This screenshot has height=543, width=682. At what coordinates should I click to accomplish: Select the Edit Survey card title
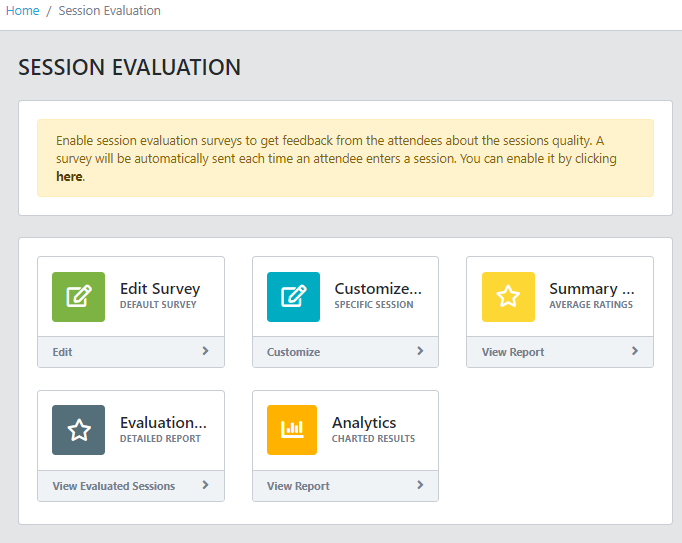pyautogui.click(x=160, y=289)
